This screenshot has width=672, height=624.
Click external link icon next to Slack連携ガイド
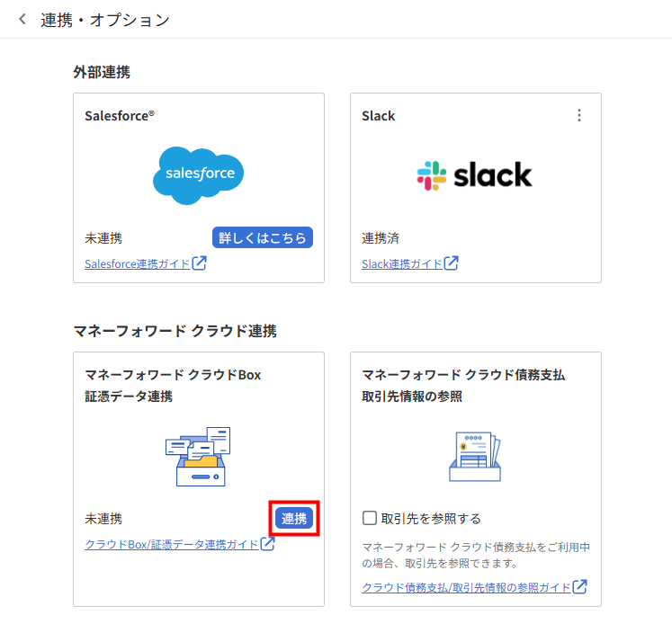click(452, 263)
